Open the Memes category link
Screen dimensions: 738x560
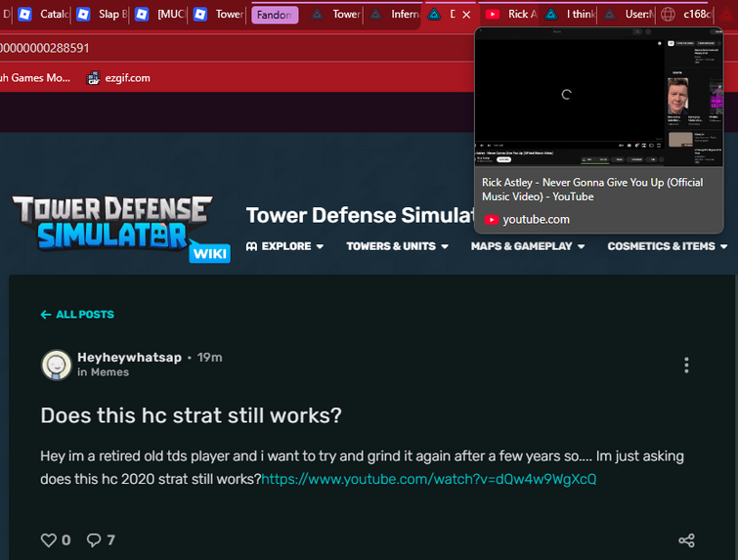pos(109,372)
